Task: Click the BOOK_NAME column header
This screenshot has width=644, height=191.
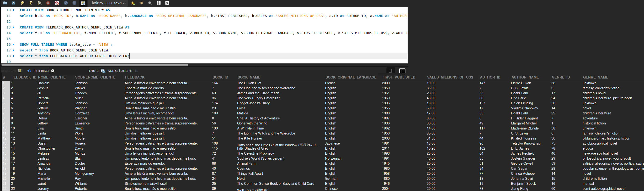Action: [x=249, y=77]
